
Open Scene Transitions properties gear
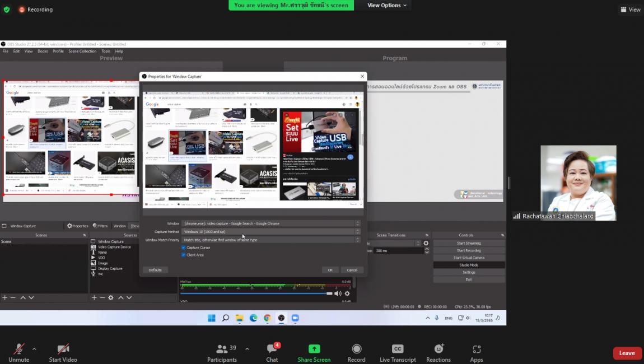(426, 243)
